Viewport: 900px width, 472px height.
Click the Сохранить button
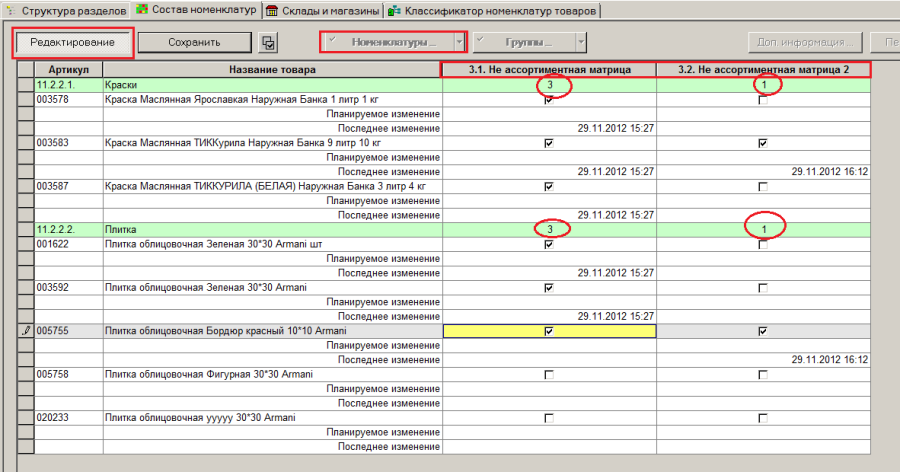[x=194, y=42]
